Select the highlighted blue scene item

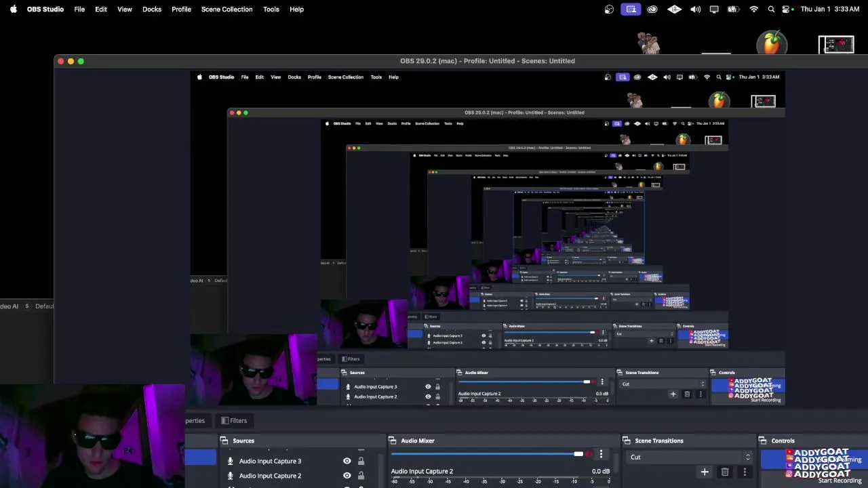(201, 458)
